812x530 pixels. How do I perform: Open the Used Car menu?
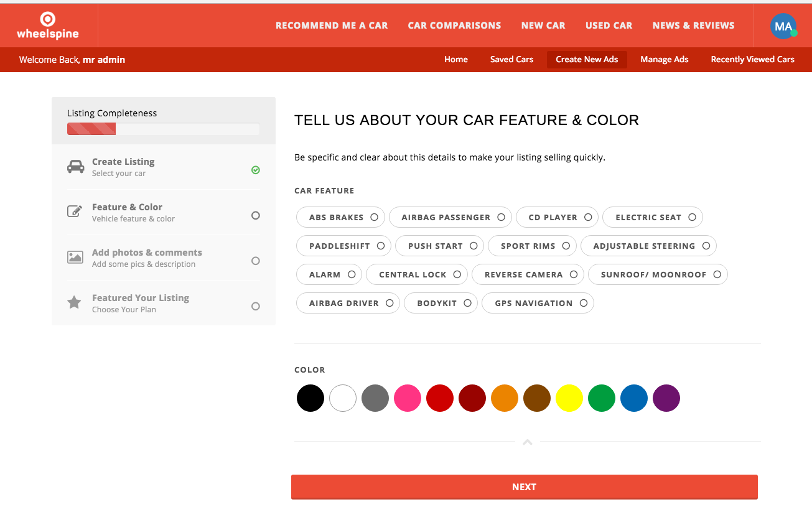point(609,26)
